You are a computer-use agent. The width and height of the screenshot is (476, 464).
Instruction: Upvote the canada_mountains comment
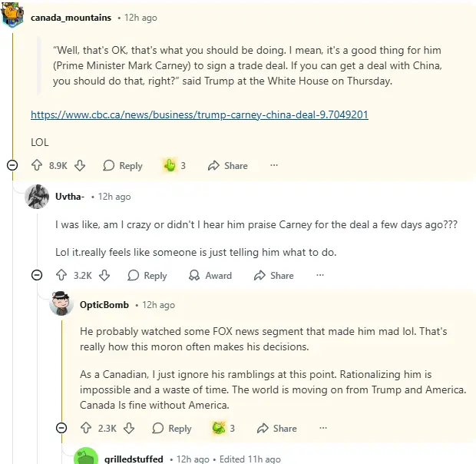point(36,165)
